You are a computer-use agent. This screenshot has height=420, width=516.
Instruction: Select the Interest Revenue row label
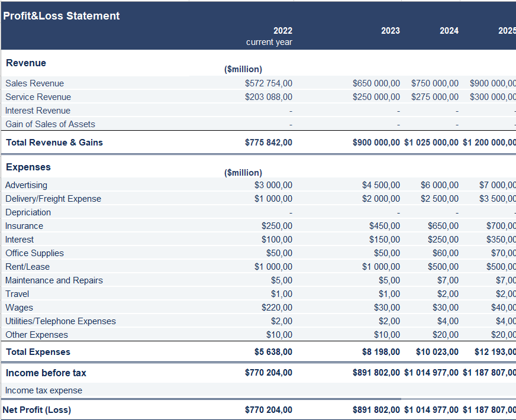(x=38, y=111)
